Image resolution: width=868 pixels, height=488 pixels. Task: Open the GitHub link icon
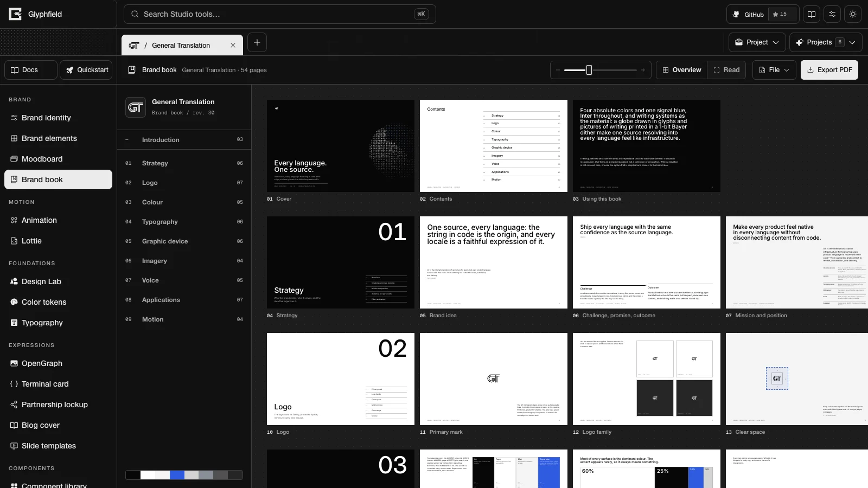tap(736, 14)
